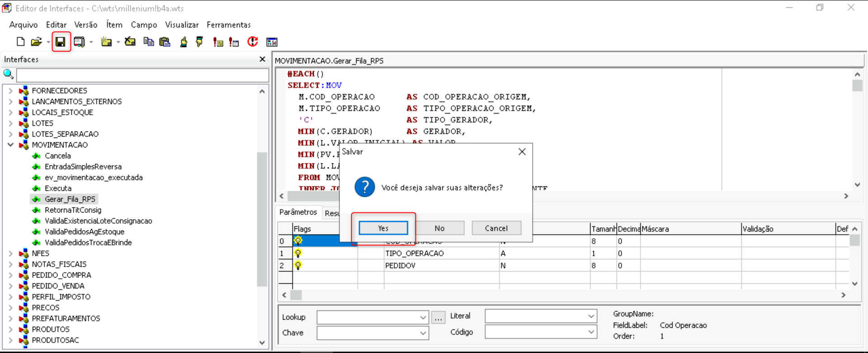
Task: Click the Copy toolbar icon
Action: click(x=148, y=42)
